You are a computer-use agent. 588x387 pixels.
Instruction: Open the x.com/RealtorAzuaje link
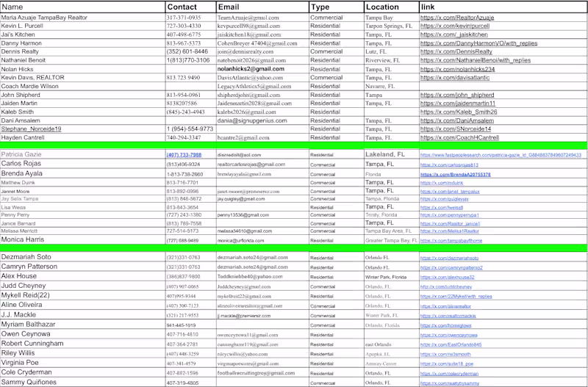[x=457, y=17]
